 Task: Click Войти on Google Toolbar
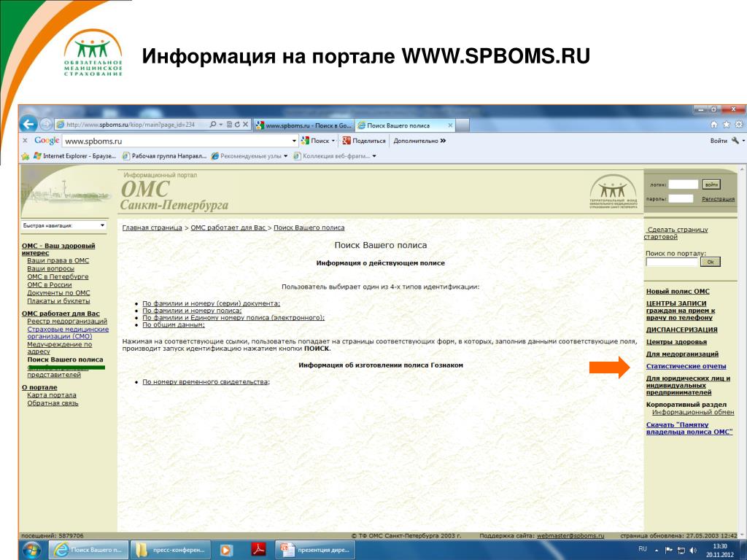(719, 141)
